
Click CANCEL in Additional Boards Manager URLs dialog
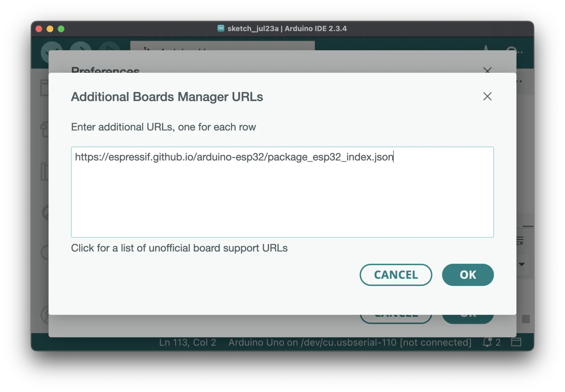coord(396,275)
